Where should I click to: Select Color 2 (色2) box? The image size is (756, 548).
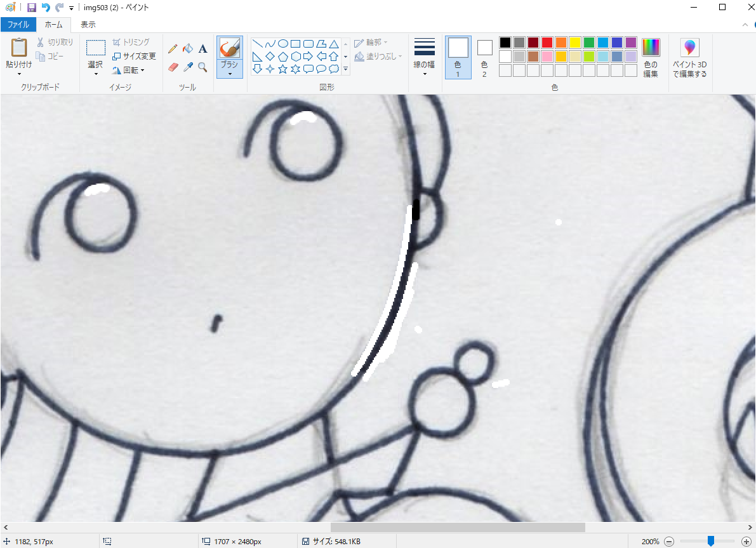484,57
